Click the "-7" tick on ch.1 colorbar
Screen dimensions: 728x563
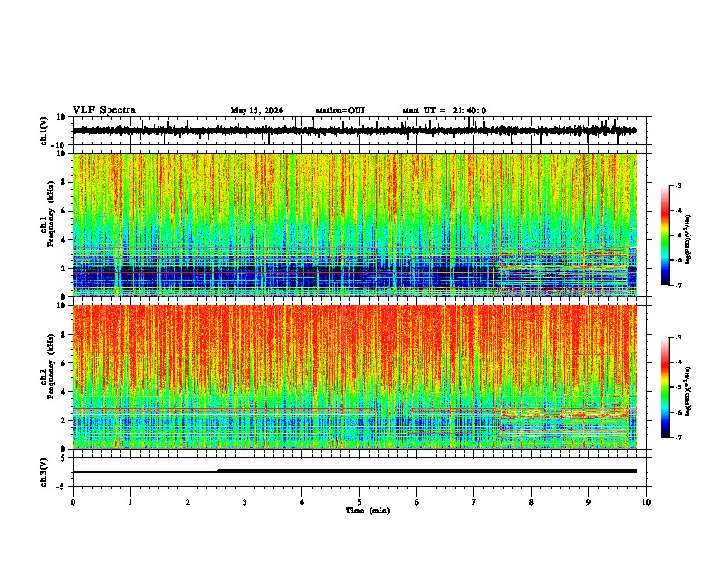[677, 285]
